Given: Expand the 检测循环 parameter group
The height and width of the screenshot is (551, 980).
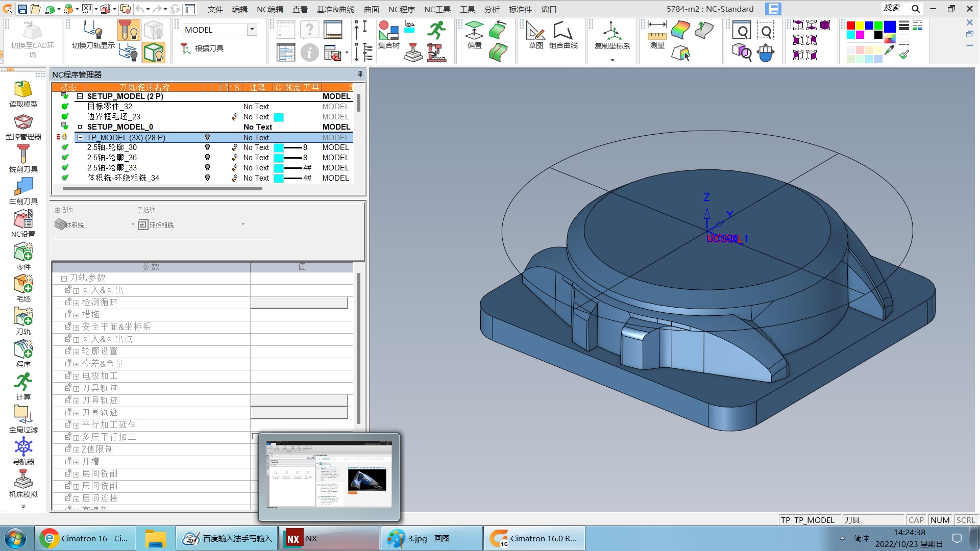Looking at the screenshot, I should tap(76, 303).
